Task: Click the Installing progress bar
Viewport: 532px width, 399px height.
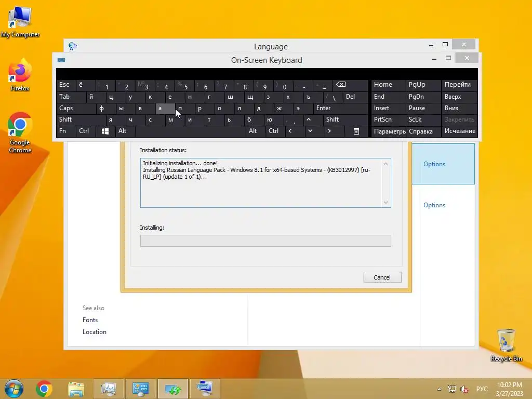Action: tap(265, 241)
